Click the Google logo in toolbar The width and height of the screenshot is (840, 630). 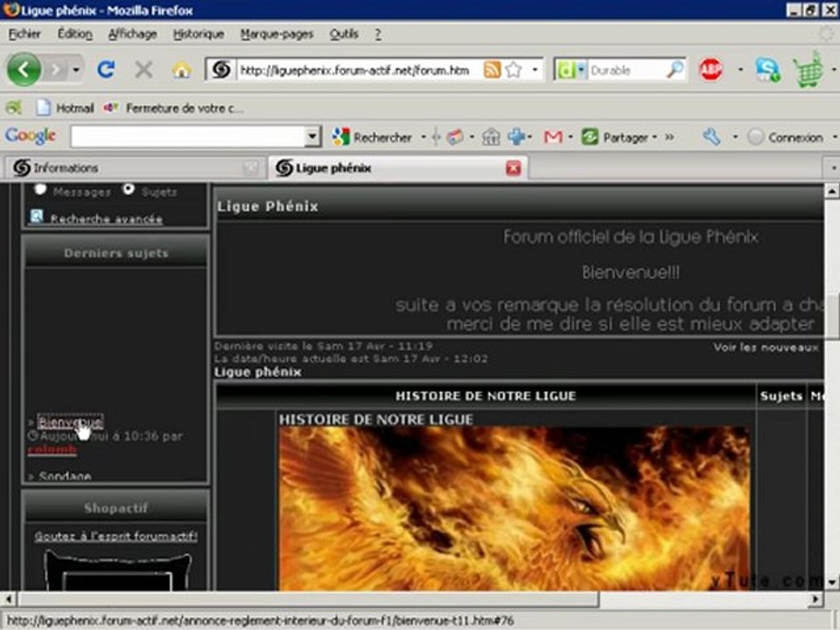(31, 136)
